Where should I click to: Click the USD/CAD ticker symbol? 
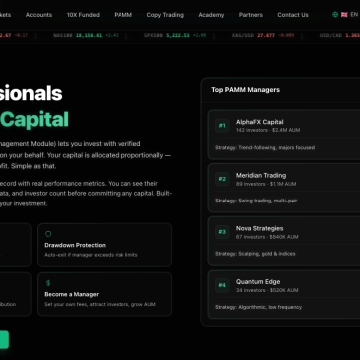[x=331, y=35]
